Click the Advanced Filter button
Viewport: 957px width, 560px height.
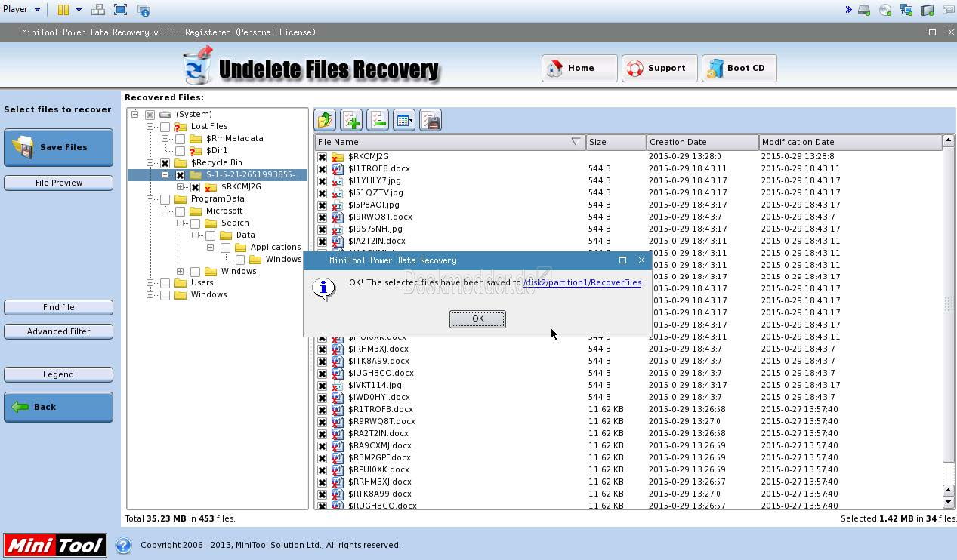(x=58, y=331)
